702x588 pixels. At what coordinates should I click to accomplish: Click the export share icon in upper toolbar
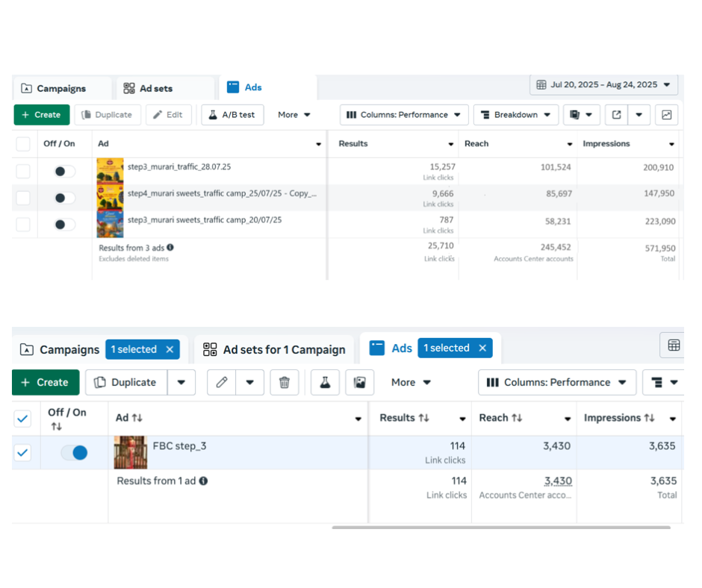[616, 115]
